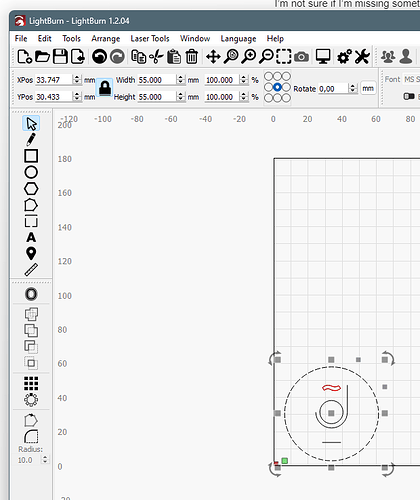Select the bottom-left anchor radio button

[268, 98]
